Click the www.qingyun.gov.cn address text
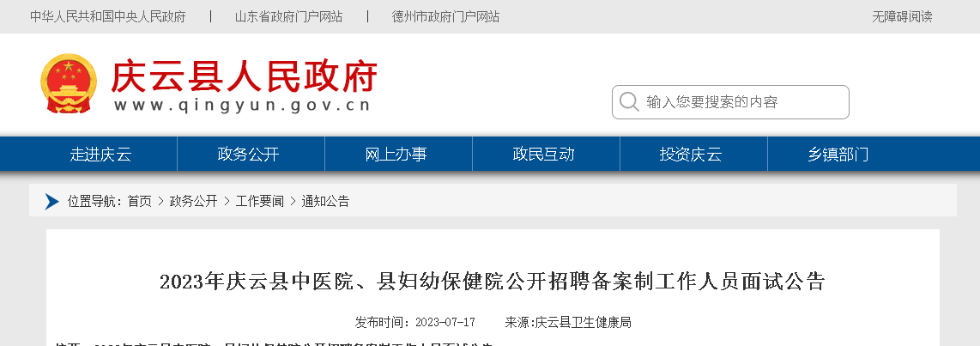Image resolution: width=980 pixels, height=346 pixels. [243, 106]
